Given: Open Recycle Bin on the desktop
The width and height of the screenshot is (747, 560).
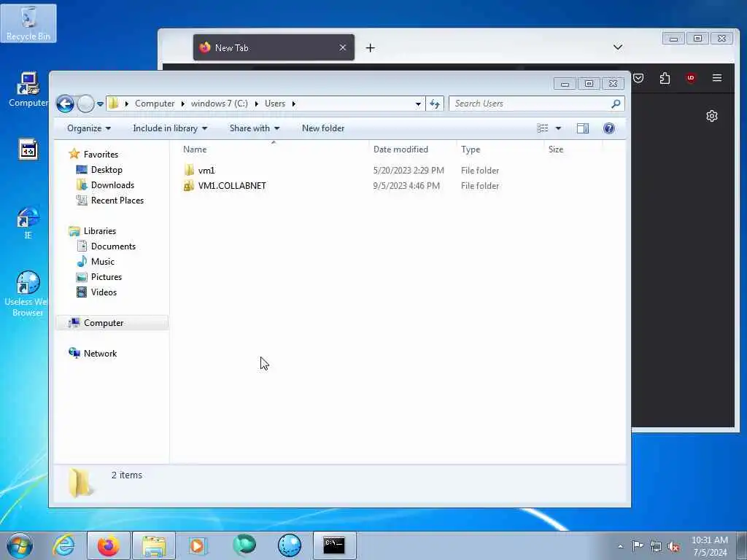Looking at the screenshot, I should [x=28, y=24].
